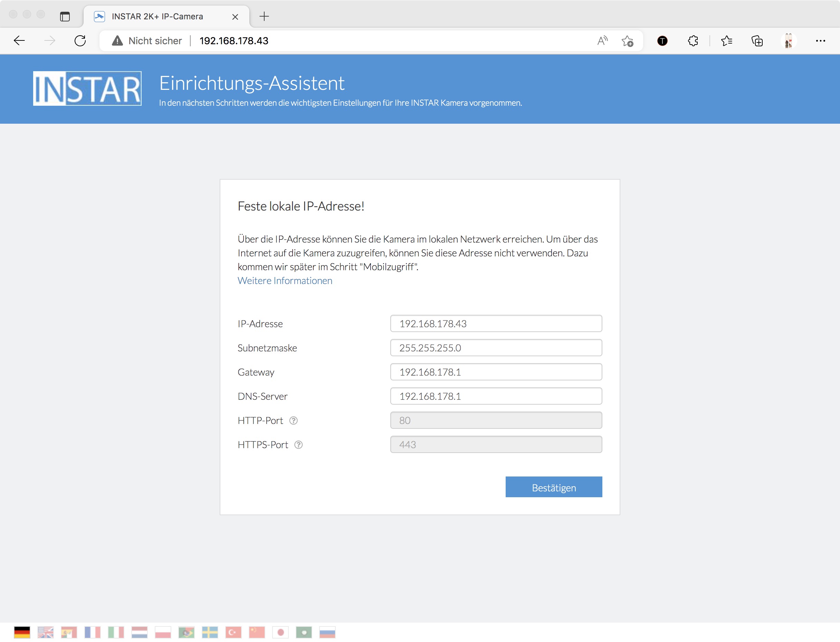The height and width of the screenshot is (642, 840).
Task: Click the Nicht sicher security warning
Action: 147,40
